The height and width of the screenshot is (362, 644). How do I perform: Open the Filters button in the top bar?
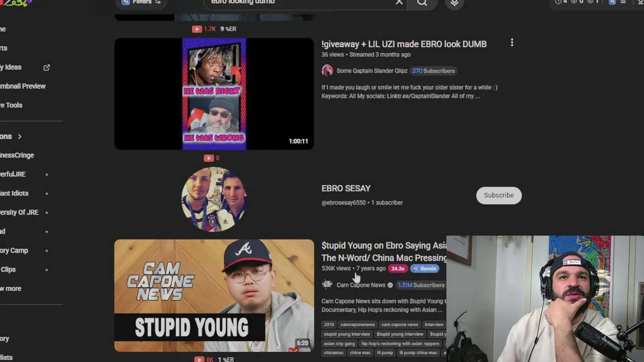(x=141, y=3)
